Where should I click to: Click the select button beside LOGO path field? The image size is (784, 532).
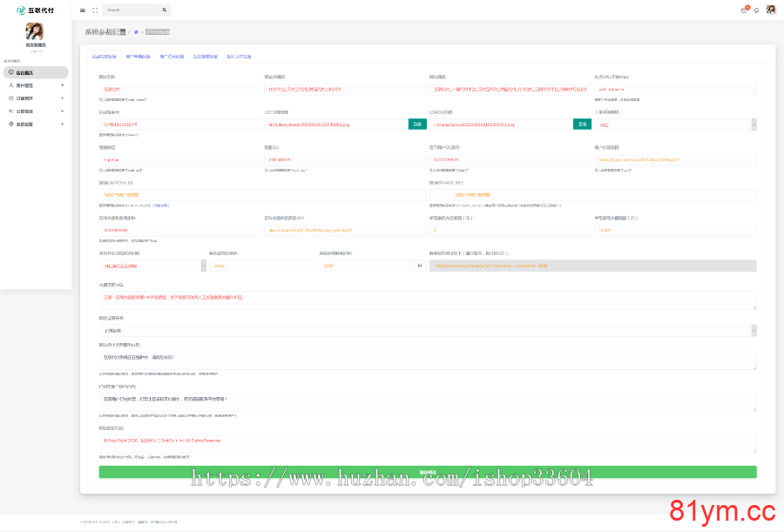coord(582,125)
